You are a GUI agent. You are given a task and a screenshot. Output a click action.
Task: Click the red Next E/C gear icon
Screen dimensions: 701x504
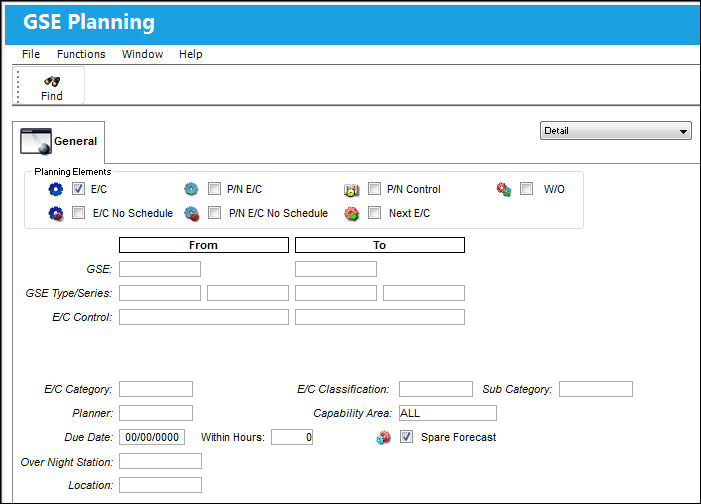(351, 214)
